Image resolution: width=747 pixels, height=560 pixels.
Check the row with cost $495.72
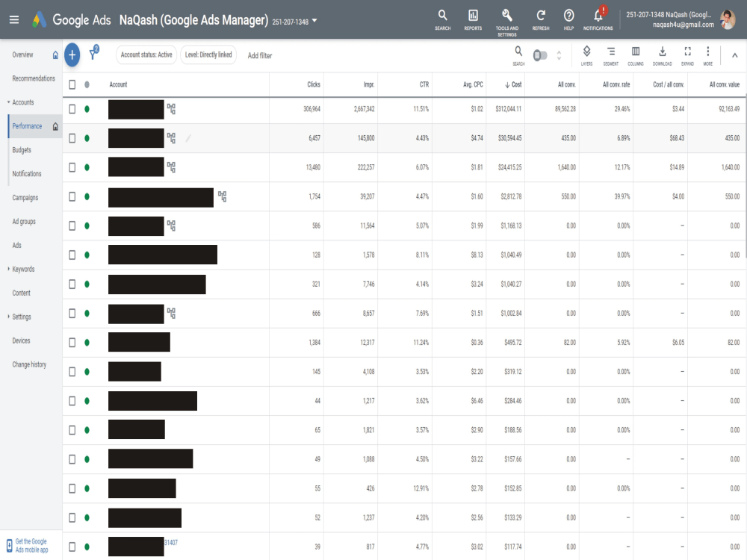72,343
